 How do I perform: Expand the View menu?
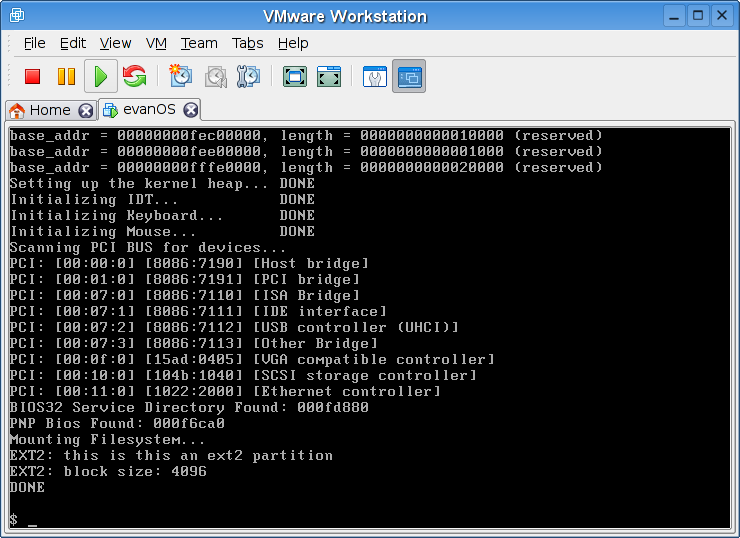(115, 43)
